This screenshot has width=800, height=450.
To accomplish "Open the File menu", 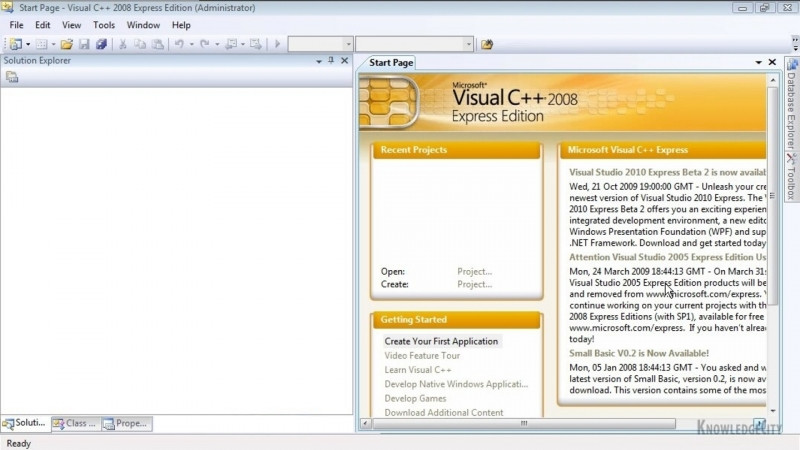I will tap(16, 25).
